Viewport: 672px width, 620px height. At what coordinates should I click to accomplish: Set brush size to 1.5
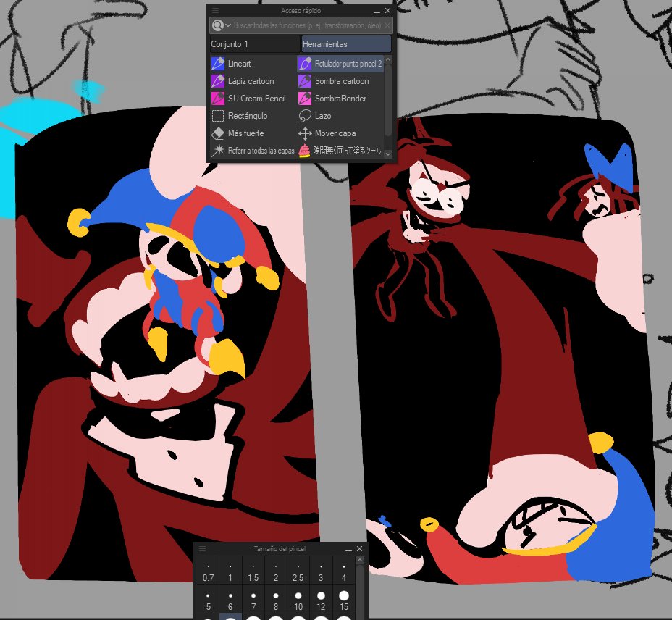click(x=253, y=571)
